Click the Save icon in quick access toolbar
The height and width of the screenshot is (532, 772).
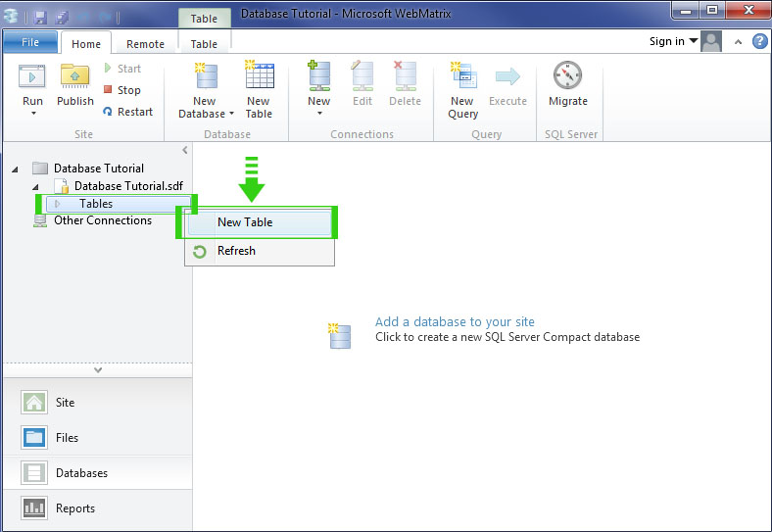pos(41,18)
